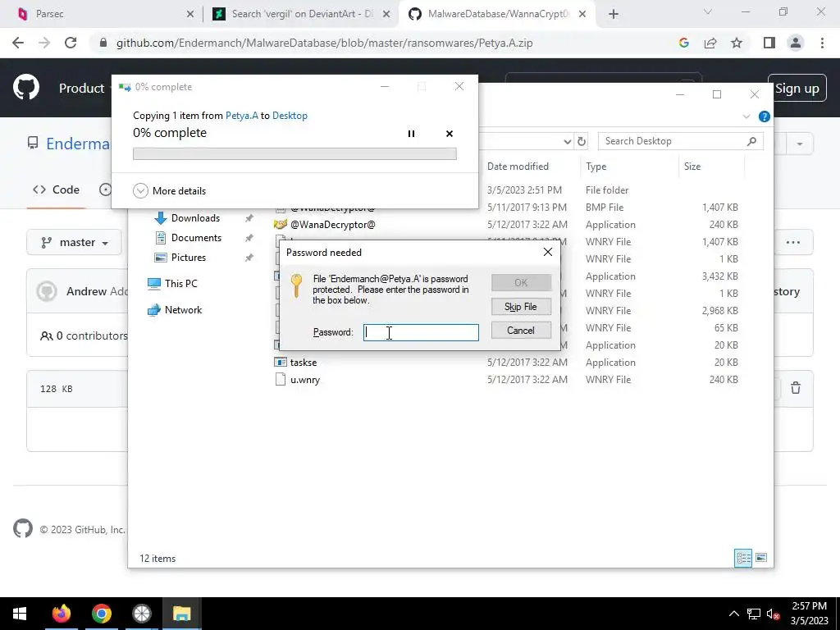This screenshot has height=630, width=840.
Task: Open the taskbar clock and date
Action: coord(809,614)
